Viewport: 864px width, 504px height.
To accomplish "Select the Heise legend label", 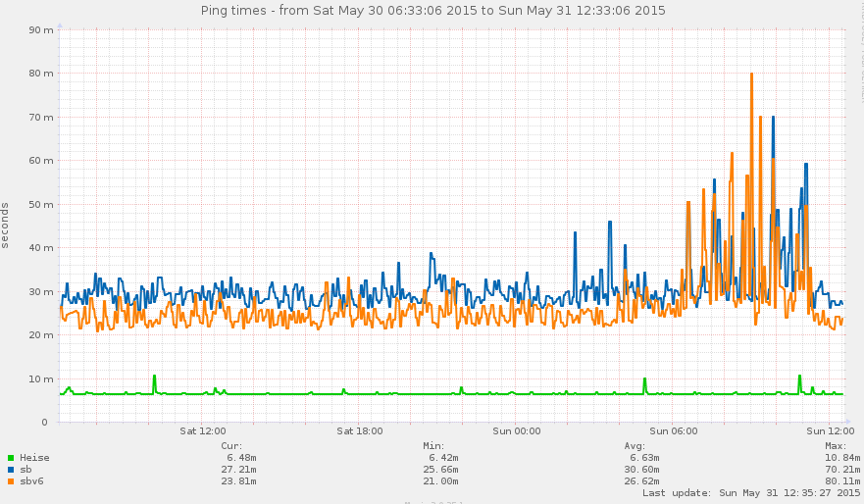I will [34, 458].
